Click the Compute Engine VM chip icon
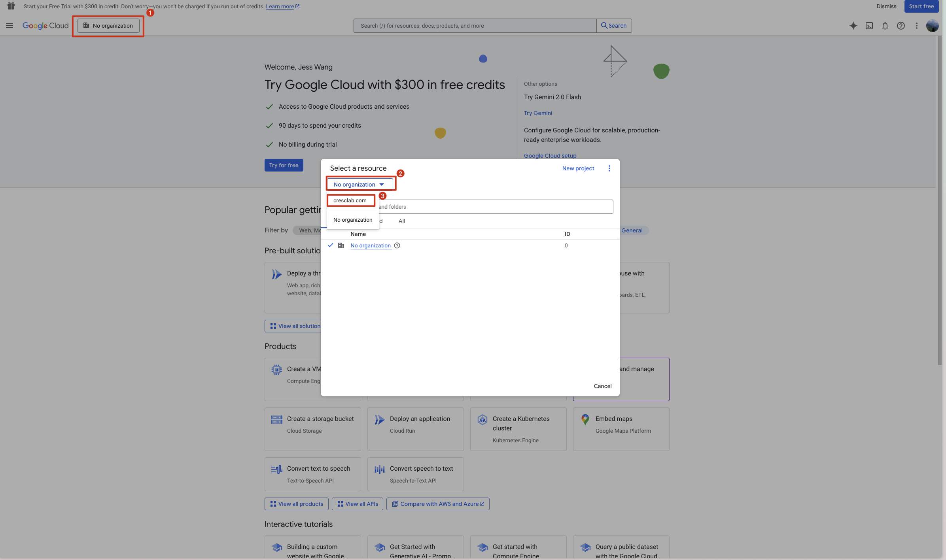This screenshot has height=560, width=946. point(277,370)
